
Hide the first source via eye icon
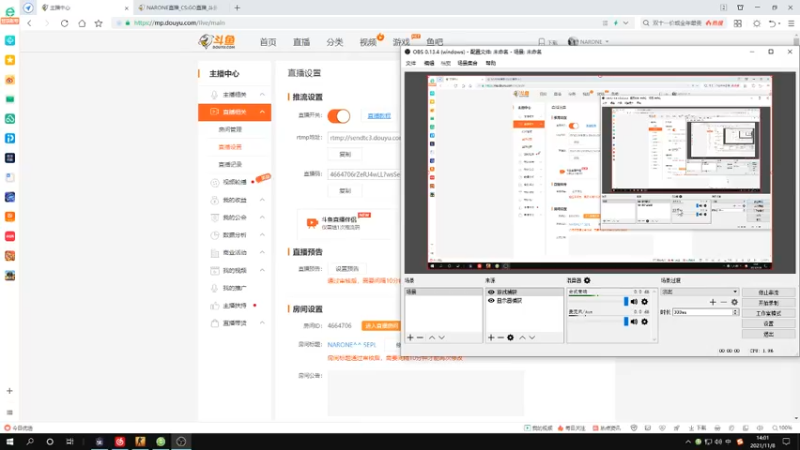(491, 292)
